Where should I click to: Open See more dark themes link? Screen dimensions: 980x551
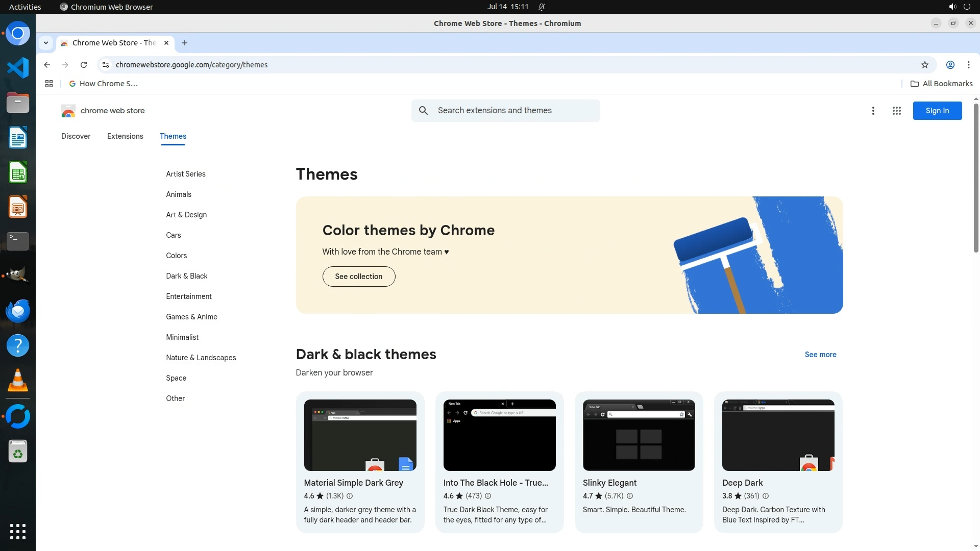coord(820,355)
